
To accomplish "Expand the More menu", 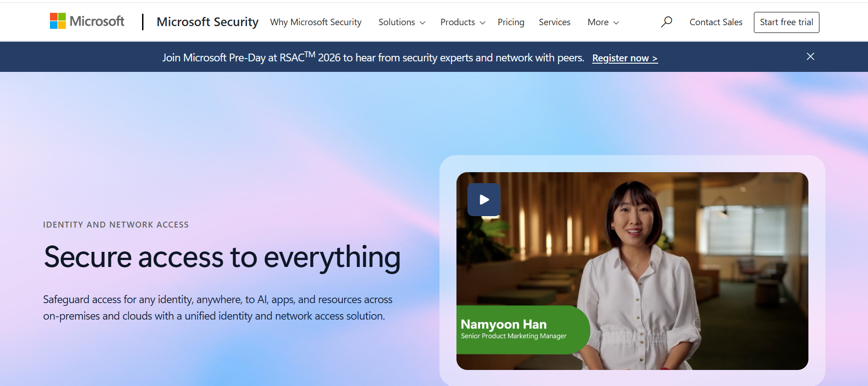I will pos(603,22).
